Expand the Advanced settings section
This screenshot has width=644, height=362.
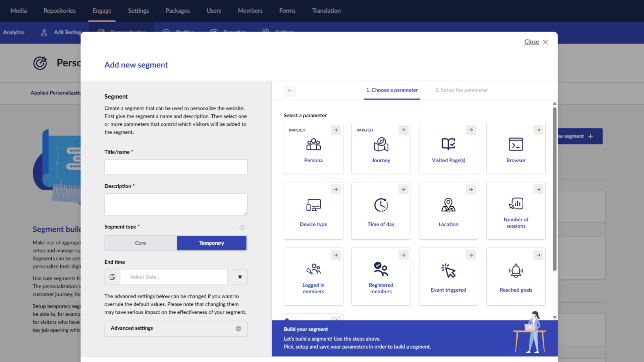(176, 328)
